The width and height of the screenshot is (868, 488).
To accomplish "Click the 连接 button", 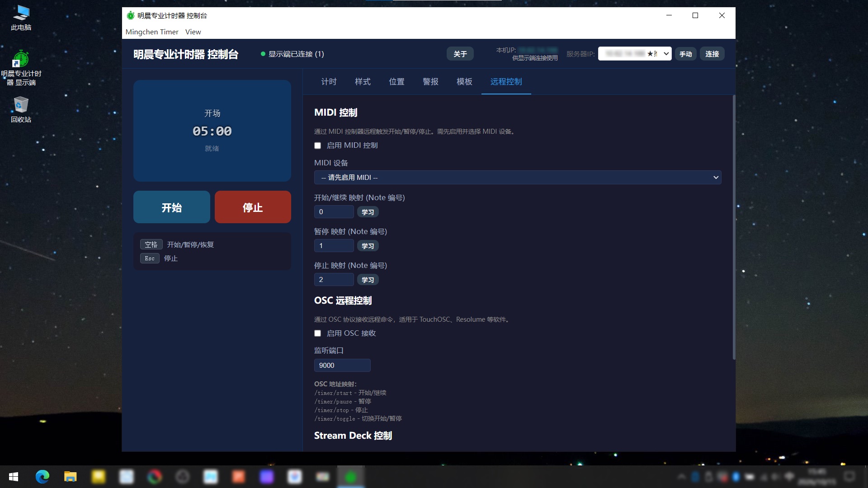I will click(712, 54).
